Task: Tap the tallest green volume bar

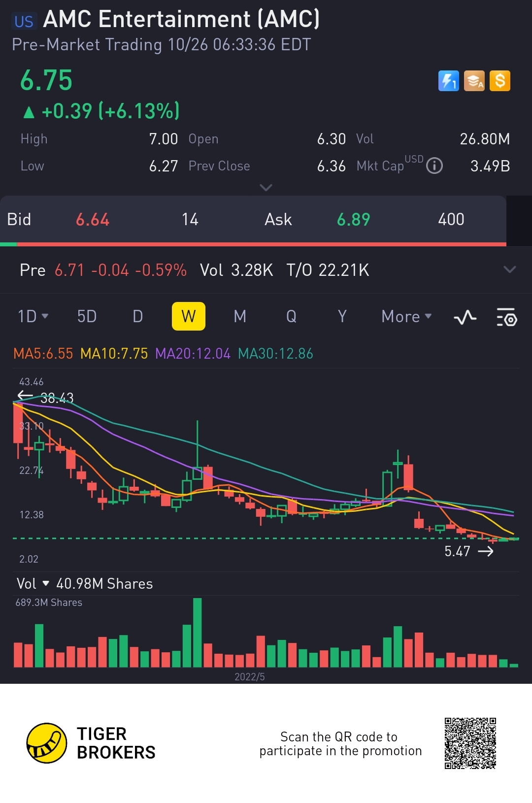Action: click(198, 633)
